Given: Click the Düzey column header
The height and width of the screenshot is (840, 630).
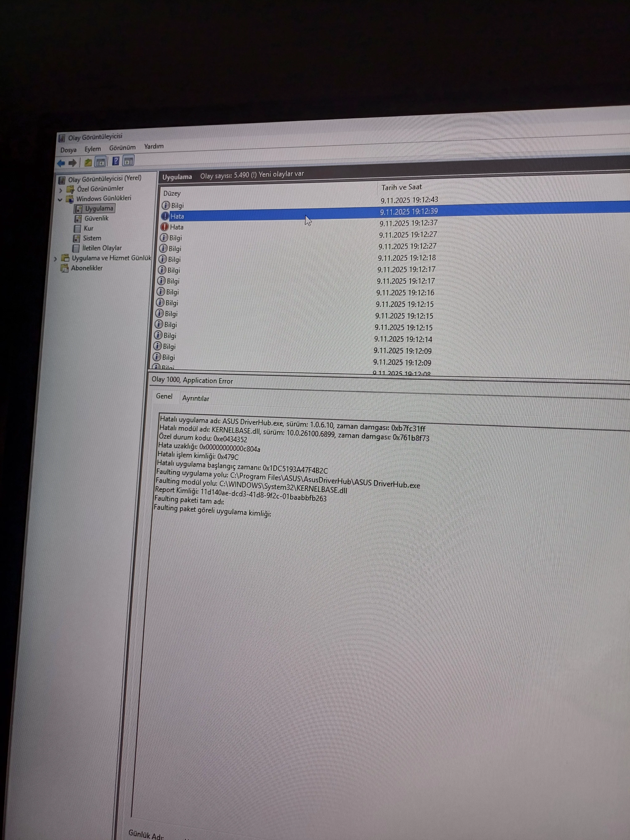Looking at the screenshot, I should point(172,193).
